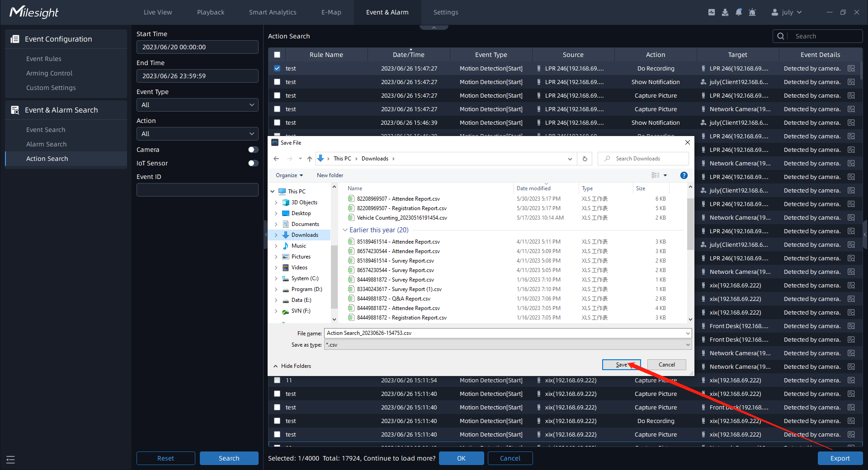Open the Settings tab
Screen dimensions: 868x470
coord(446,12)
